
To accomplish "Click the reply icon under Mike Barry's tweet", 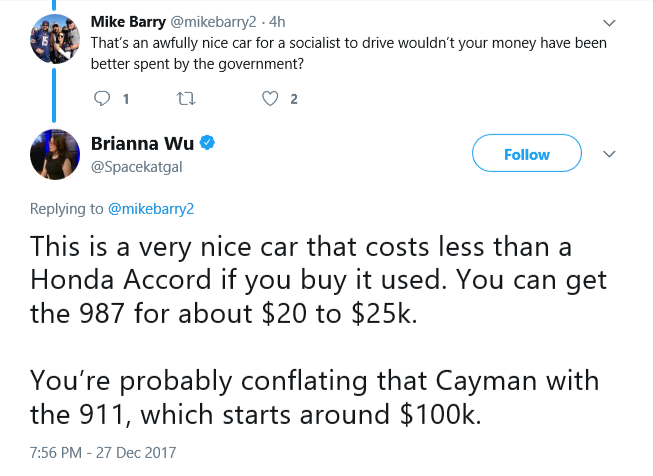I will 102,99.
